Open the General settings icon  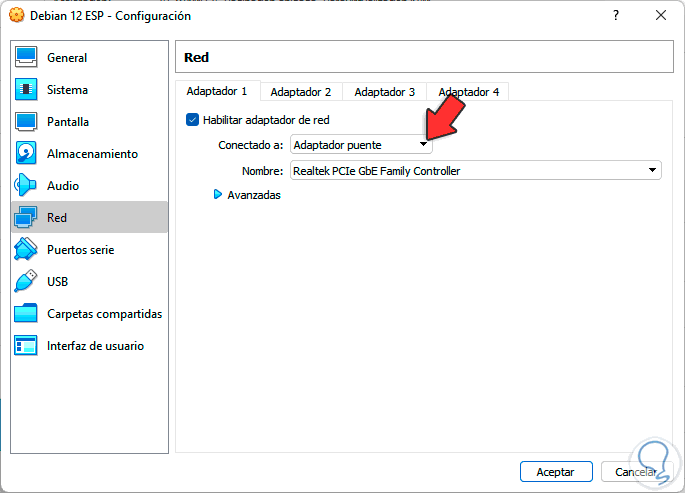27,58
